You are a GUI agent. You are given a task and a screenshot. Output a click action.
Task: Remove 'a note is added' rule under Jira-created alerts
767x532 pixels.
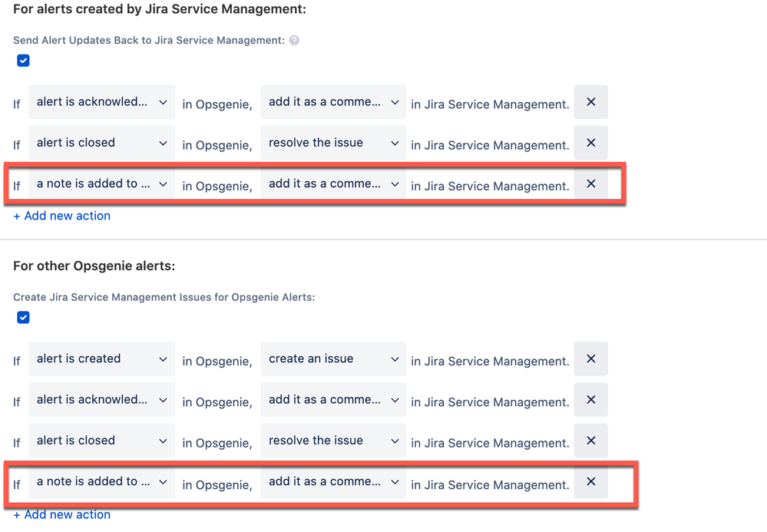click(590, 183)
